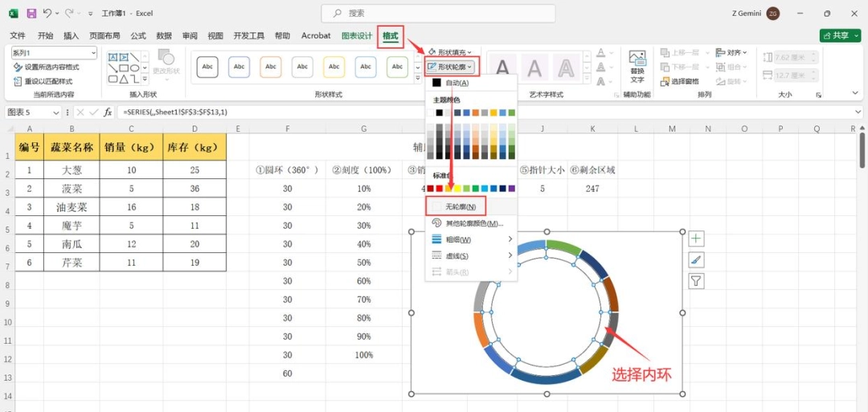This screenshot has height=412, width=868.
Task: Open the Size group dialog launcher
Action: (818, 95)
